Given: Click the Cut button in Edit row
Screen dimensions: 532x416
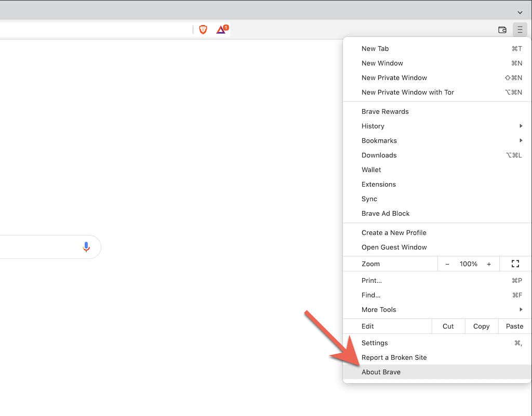Looking at the screenshot, I should point(448,327).
